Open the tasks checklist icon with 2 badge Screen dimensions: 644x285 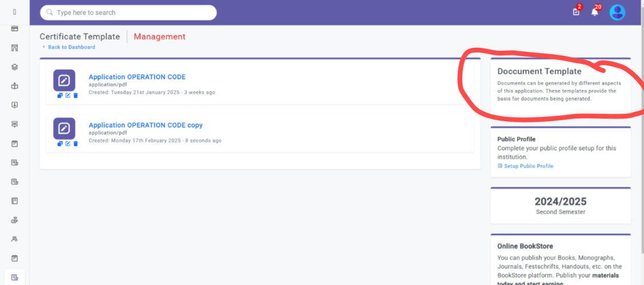576,13
